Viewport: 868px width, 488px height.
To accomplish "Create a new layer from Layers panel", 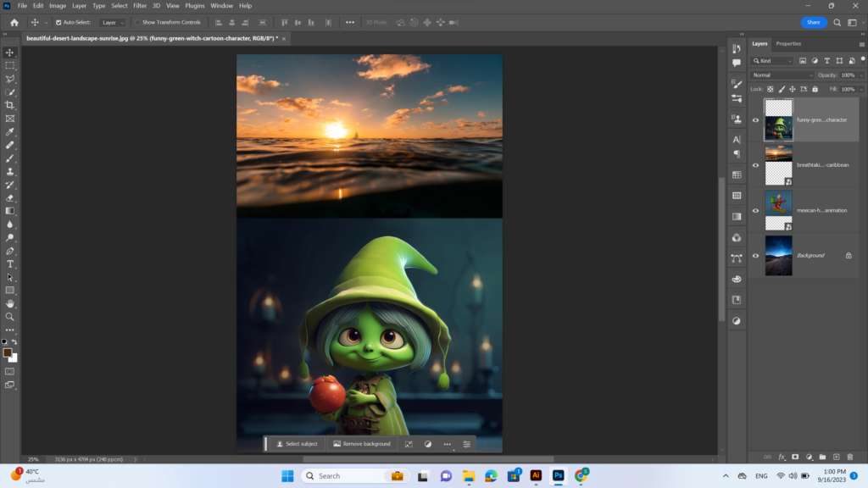I will coord(837,457).
